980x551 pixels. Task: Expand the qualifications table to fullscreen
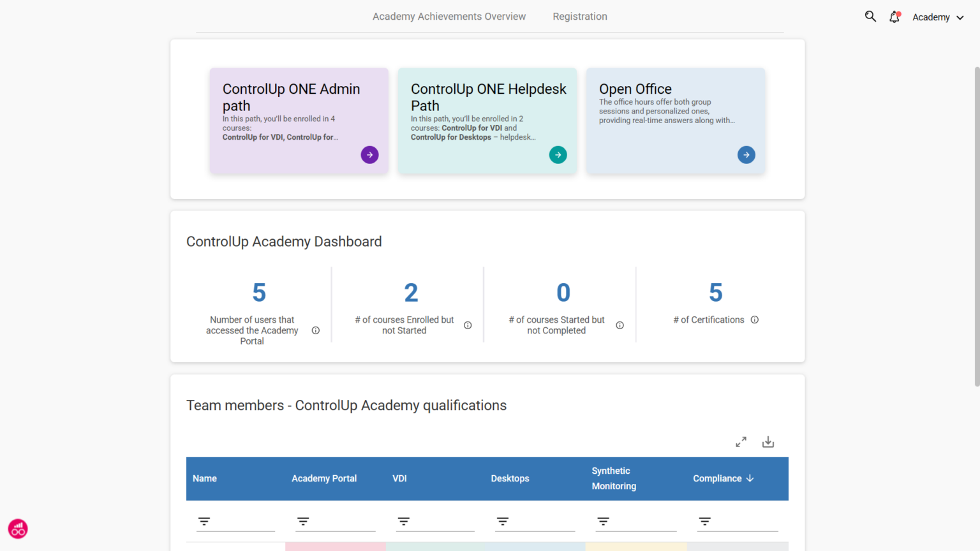[741, 441]
